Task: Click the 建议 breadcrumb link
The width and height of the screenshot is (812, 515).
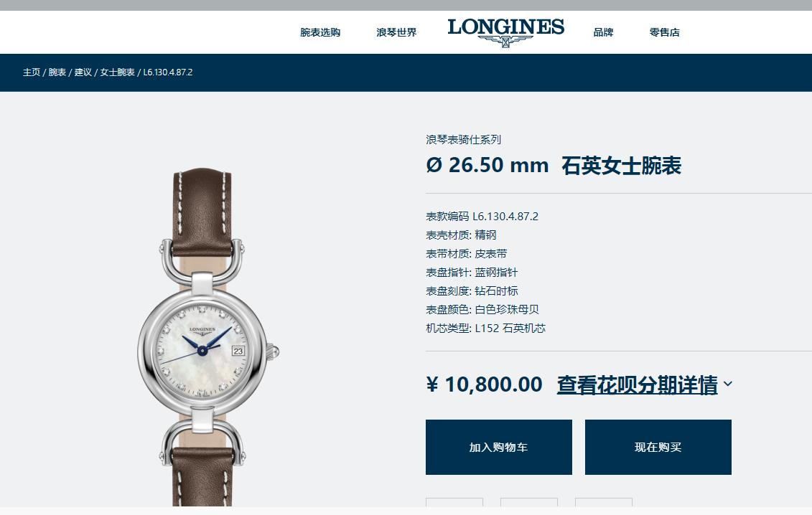Action: (x=83, y=72)
